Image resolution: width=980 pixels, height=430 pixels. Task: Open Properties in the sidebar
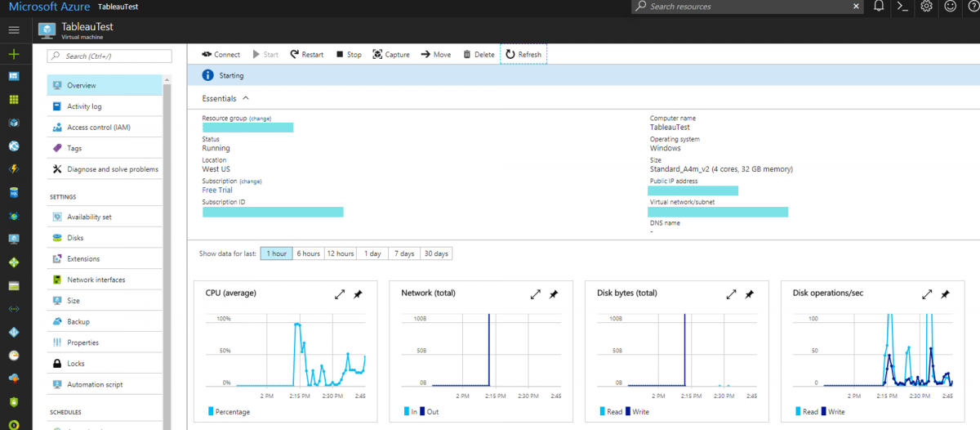105,343
